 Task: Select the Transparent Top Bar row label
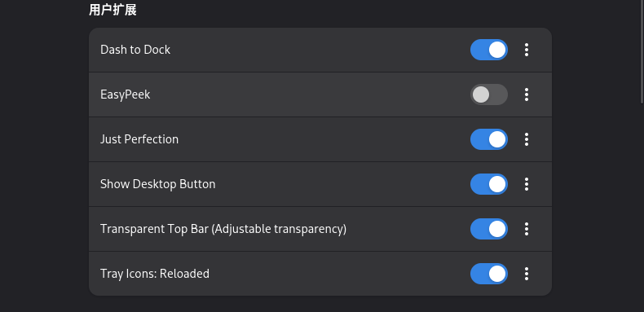(x=223, y=229)
